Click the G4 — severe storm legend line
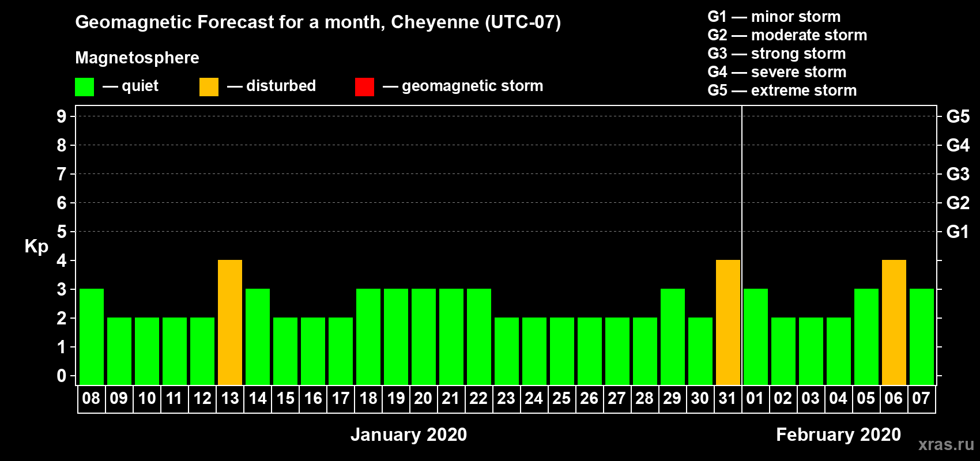 pyautogui.click(x=777, y=72)
